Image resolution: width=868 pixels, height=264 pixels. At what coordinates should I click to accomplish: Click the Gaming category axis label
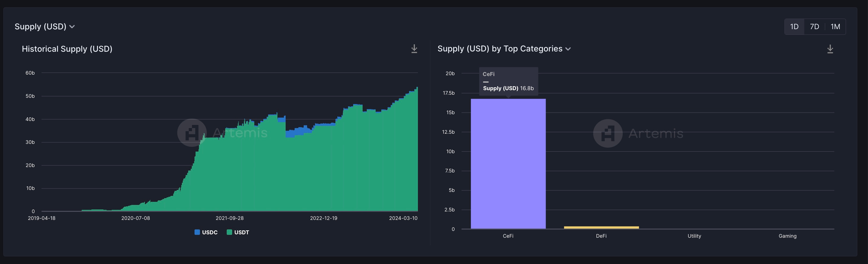coord(787,236)
